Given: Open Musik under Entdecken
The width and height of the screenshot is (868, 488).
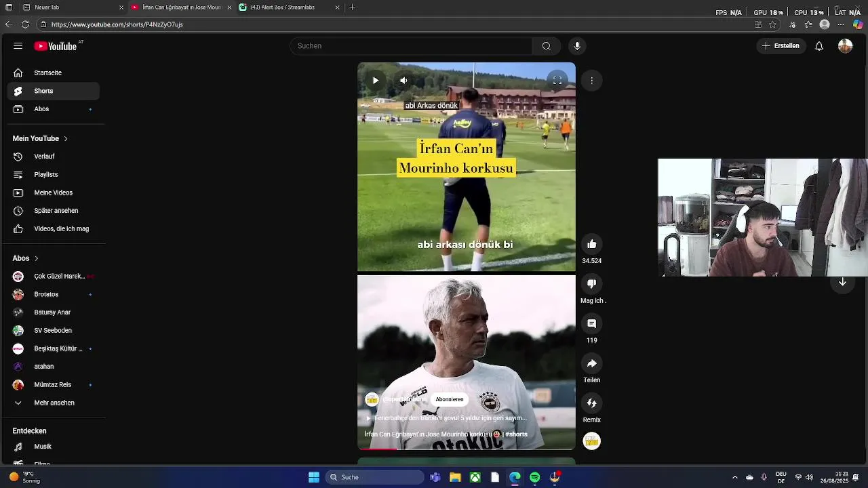Looking at the screenshot, I should click(54, 447).
